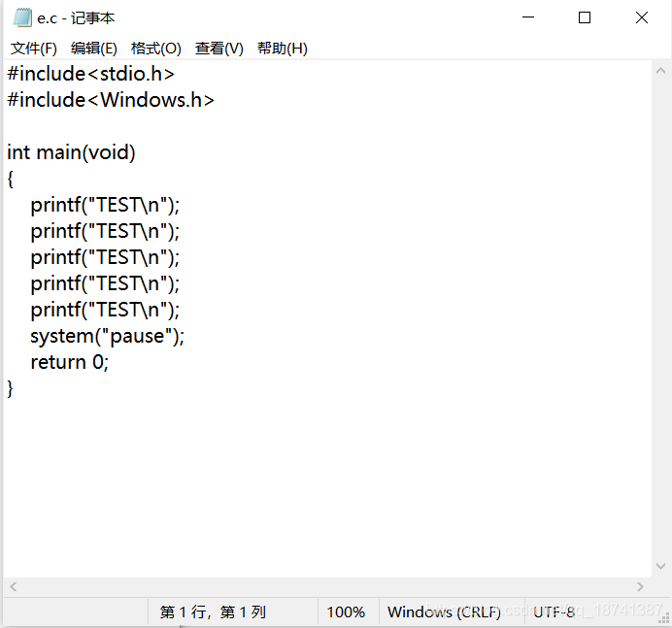This screenshot has height=628, width=672.
Task: Open the 编辑(E) menu
Action: click(x=94, y=49)
